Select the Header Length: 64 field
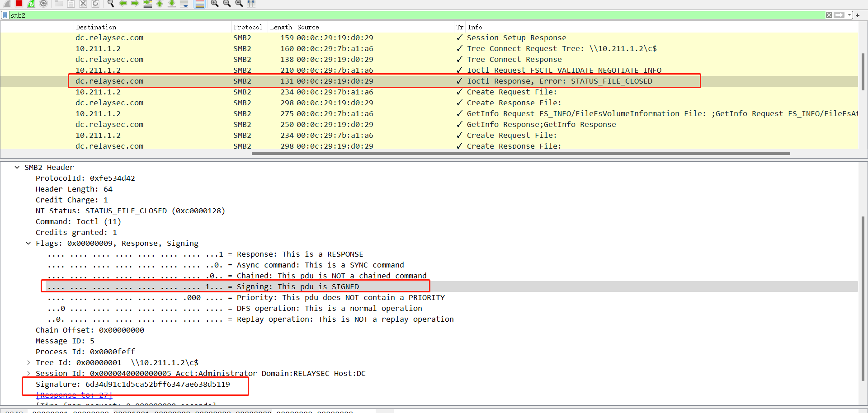868x413 pixels. (74, 189)
